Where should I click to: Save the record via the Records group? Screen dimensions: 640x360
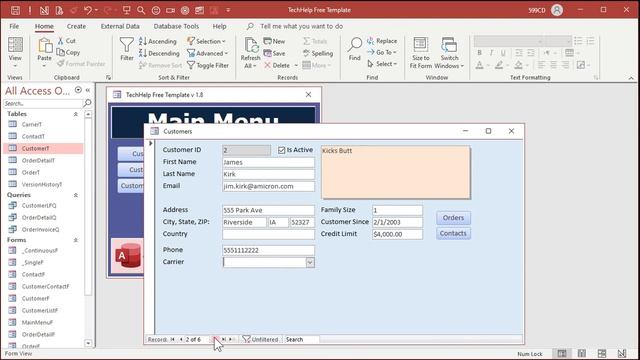[x=274, y=53]
